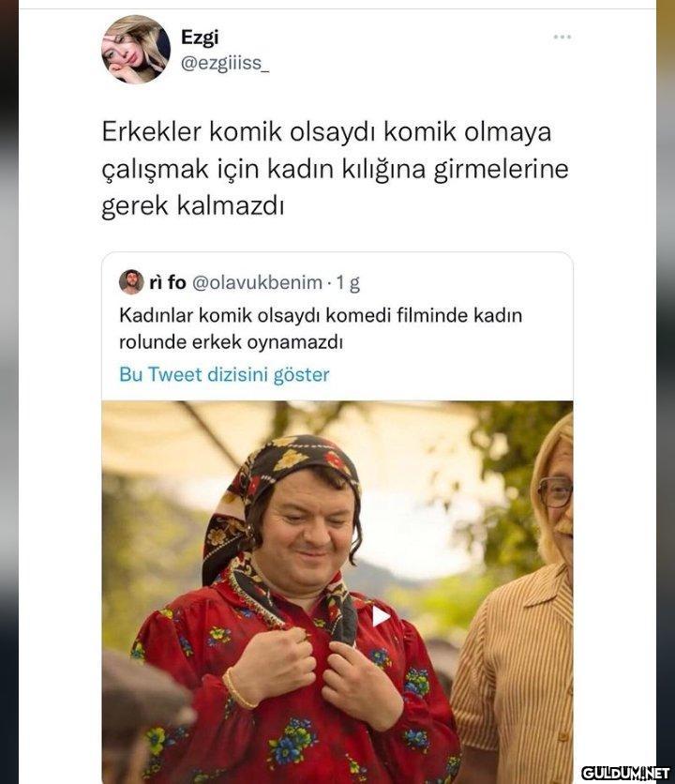Open the @ezgiiiss_ handle link

[225, 64]
